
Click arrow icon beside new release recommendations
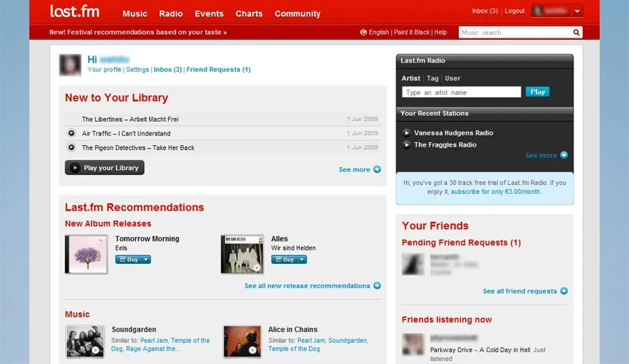[377, 286]
